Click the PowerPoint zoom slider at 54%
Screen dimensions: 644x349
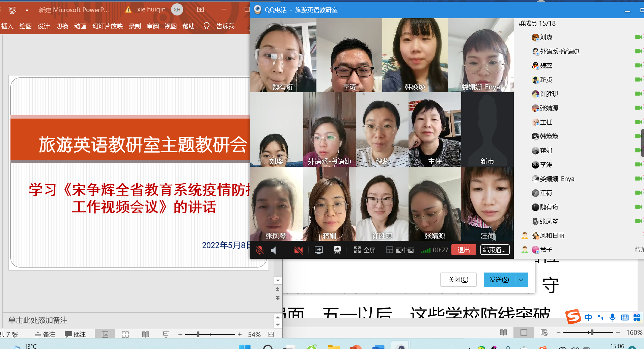(x=198, y=334)
